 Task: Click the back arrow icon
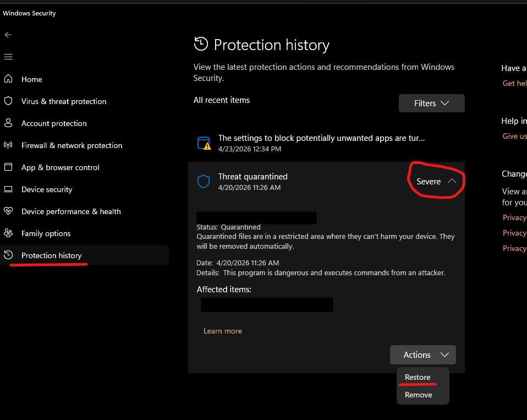(x=8, y=35)
